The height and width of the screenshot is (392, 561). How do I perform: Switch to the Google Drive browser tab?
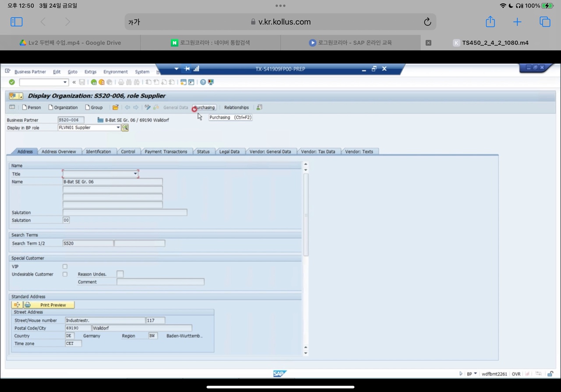70,42
